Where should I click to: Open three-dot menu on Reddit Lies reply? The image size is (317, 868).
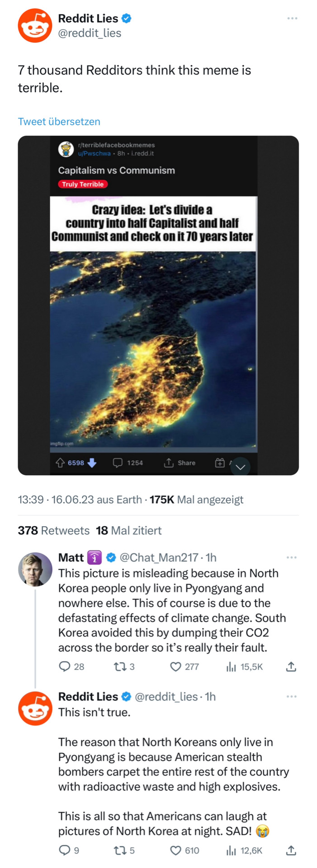tap(292, 697)
